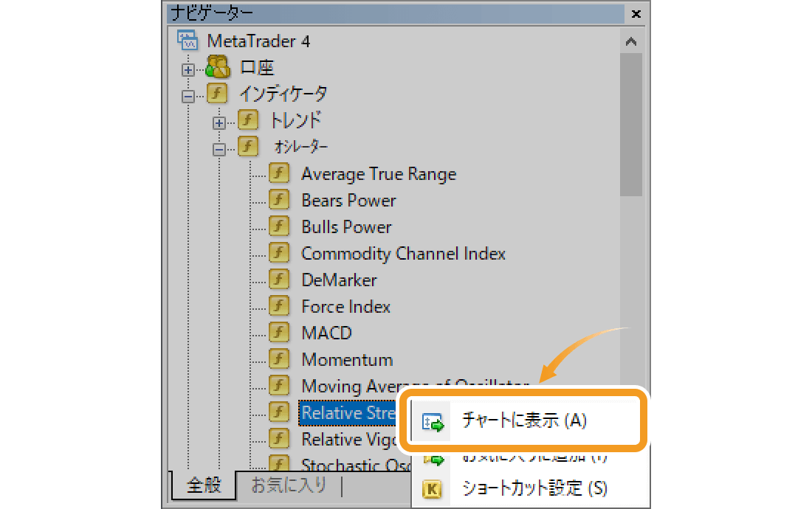Select the インディケータ tree label
This screenshot has width=812, height=509.
(x=283, y=94)
